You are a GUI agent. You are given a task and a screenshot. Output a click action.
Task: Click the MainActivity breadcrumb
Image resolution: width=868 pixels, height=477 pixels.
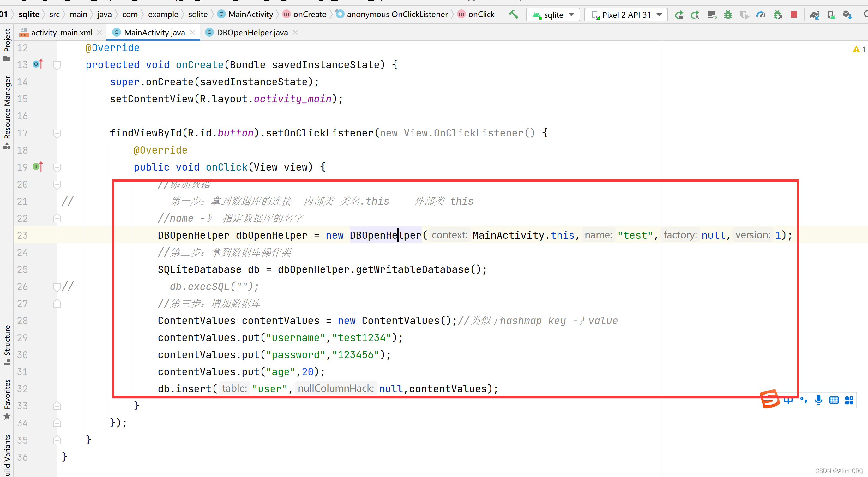point(245,15)
